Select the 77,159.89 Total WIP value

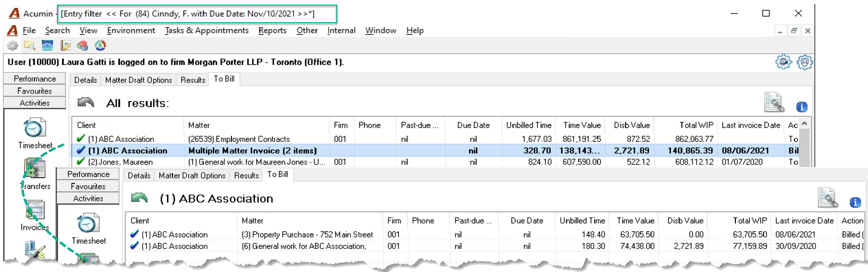click(750, 246)
